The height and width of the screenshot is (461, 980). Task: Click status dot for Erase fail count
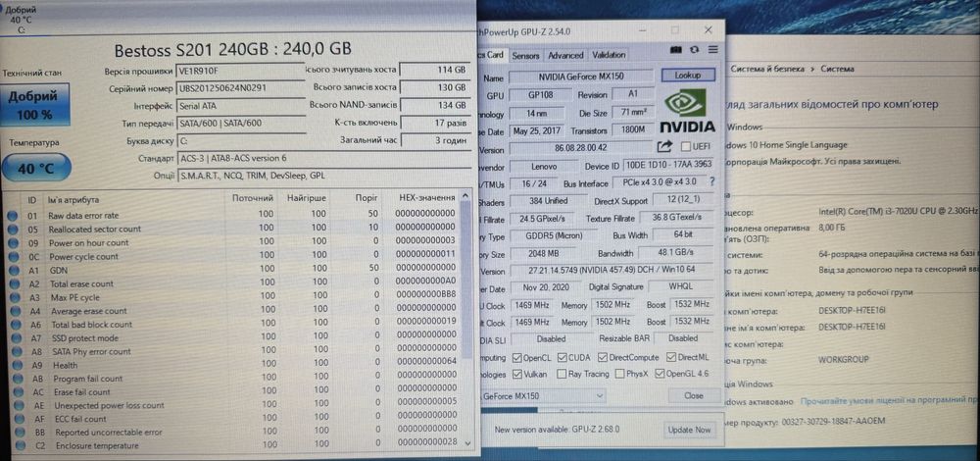pos(17,392)
